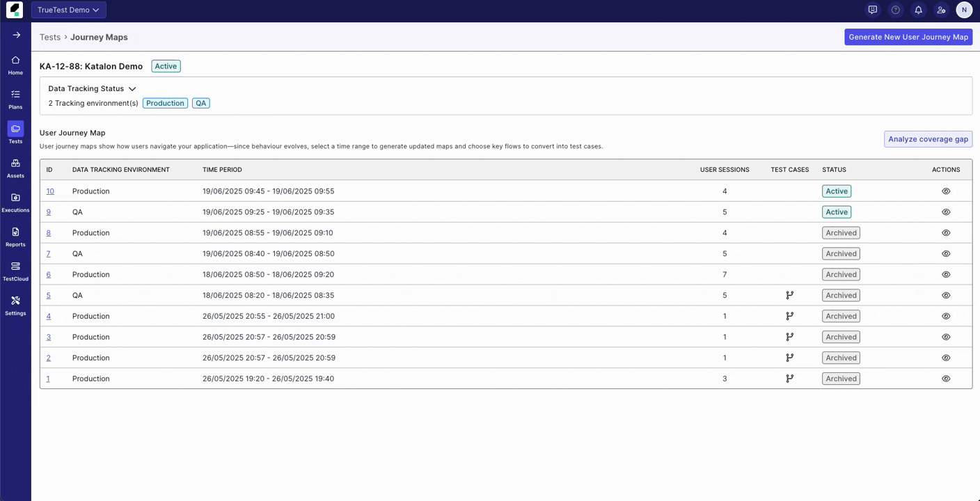Click the Active badge beside KA-12-88 title
Screen dimensions: 980x501
(x=166, y=66)
